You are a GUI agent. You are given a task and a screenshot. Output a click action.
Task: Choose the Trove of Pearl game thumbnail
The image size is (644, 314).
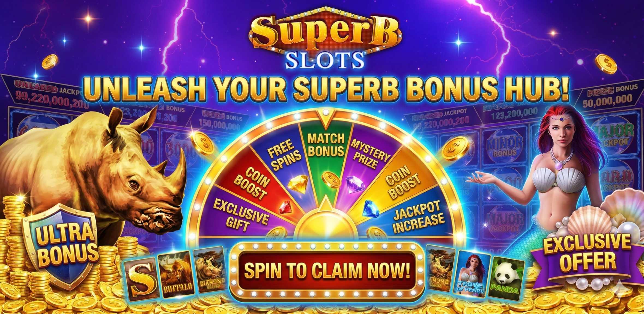point(472,274)
